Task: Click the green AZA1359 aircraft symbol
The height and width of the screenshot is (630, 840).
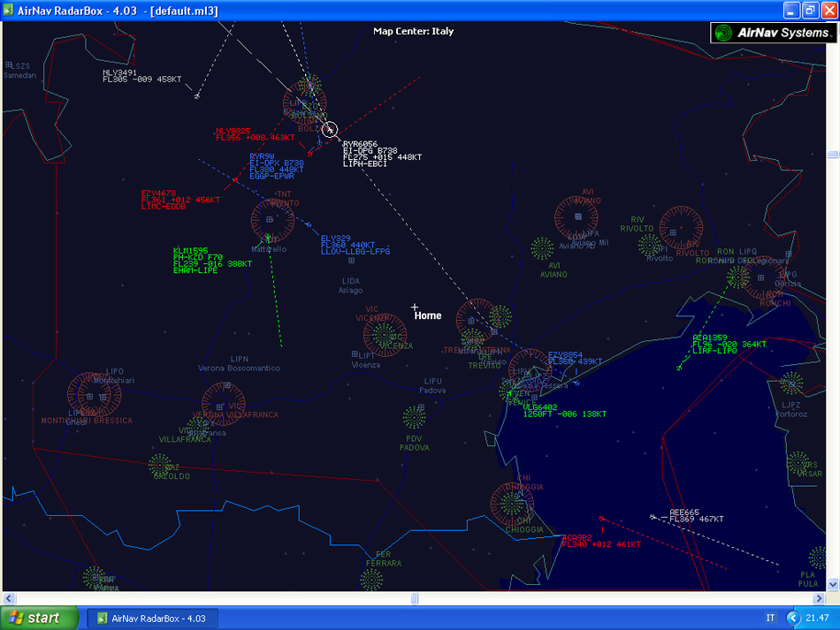Action: point(679,368)
